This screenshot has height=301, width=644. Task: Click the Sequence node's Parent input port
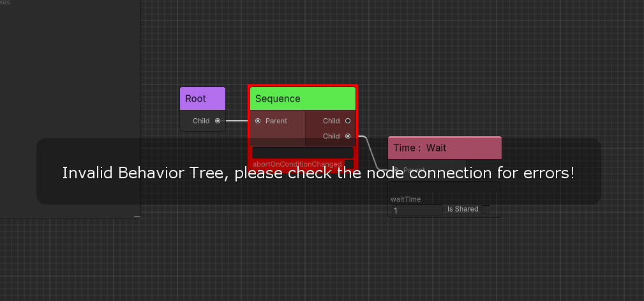(258, 121)
